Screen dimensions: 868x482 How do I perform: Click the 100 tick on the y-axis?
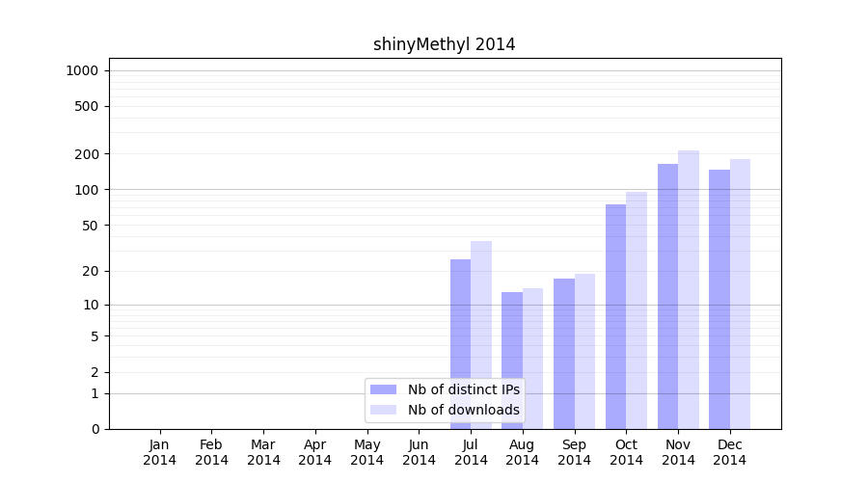(x=89, y=190)
